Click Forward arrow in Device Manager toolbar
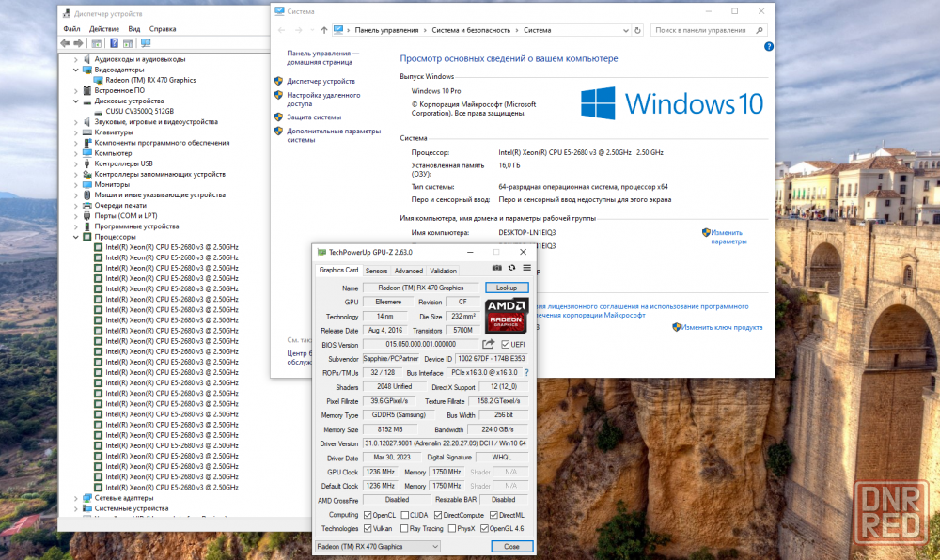This screenshot has height=560, width=940. click(78, 43)
